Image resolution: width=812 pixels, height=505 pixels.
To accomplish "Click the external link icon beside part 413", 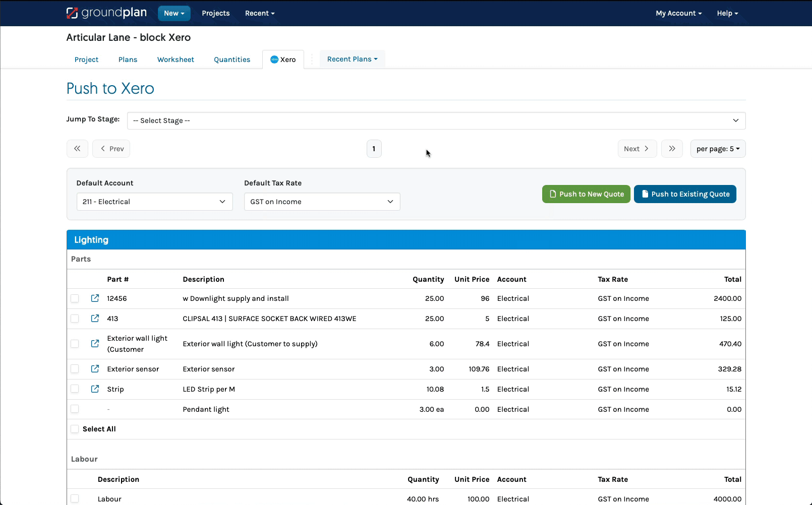I will pyautogui.click(x=95, y=318).
